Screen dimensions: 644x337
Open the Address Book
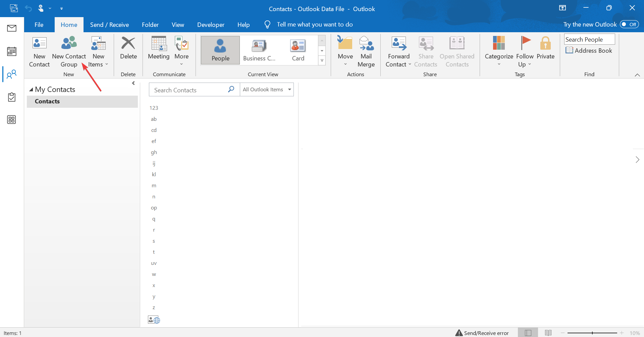589,50
